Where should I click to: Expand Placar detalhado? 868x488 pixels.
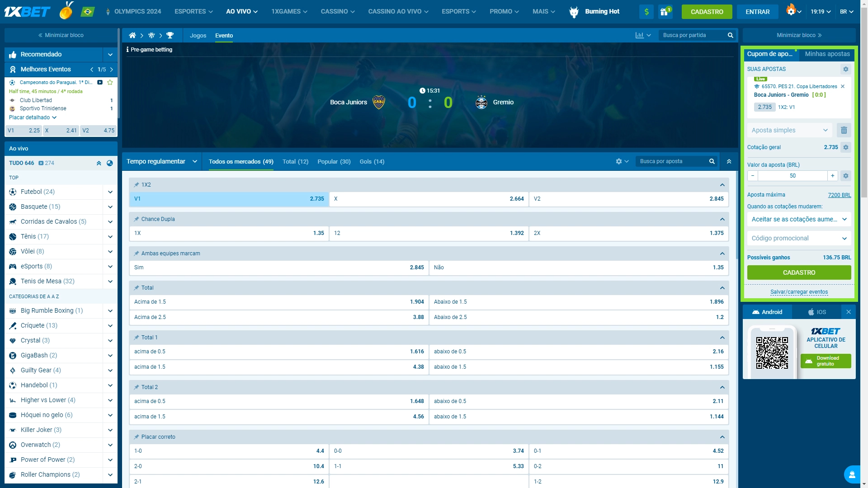click(33, 117)
